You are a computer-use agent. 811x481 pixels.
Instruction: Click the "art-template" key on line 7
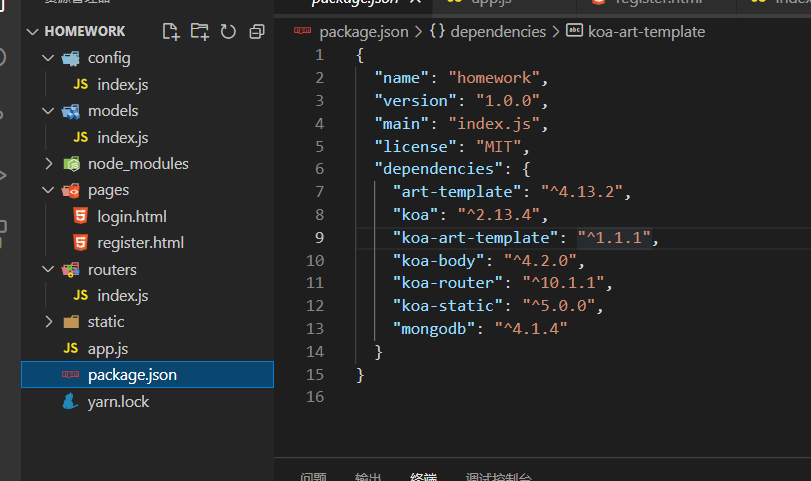point(457,192)
